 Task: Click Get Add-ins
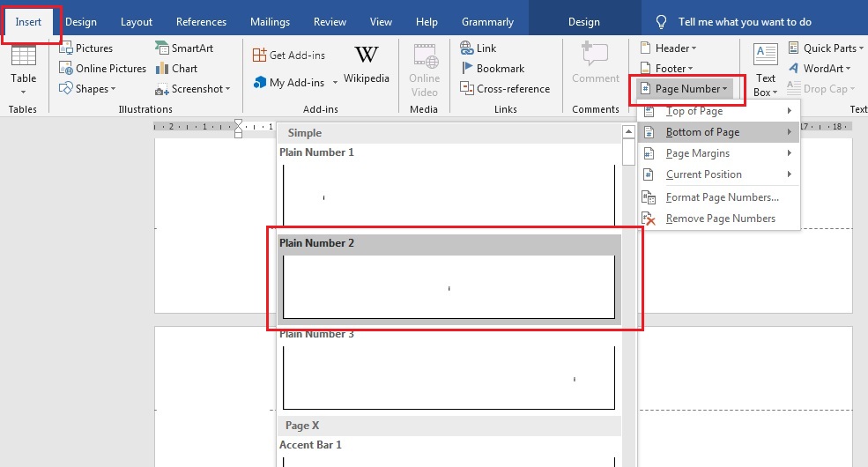pyautogui.click(x=288, y=55)
